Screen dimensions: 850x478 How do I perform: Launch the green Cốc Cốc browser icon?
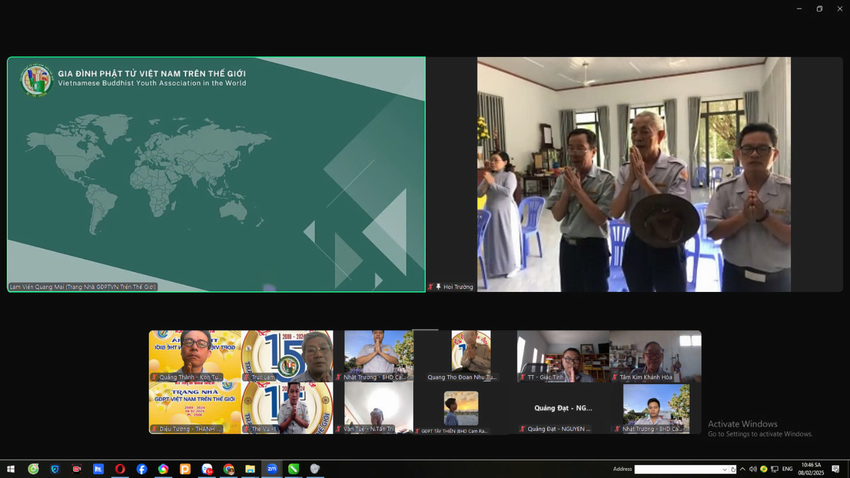coord(33,469)
